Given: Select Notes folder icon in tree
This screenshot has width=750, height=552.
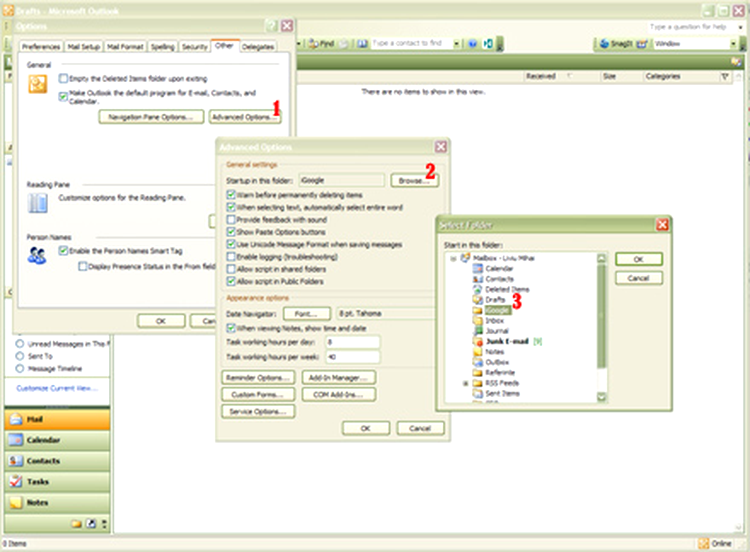Looking at the screenshot, I should tap(477, 352).
